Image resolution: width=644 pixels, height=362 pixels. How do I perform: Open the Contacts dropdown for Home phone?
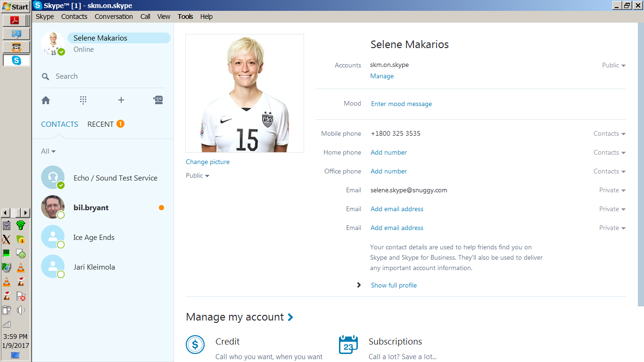(609, 153)
